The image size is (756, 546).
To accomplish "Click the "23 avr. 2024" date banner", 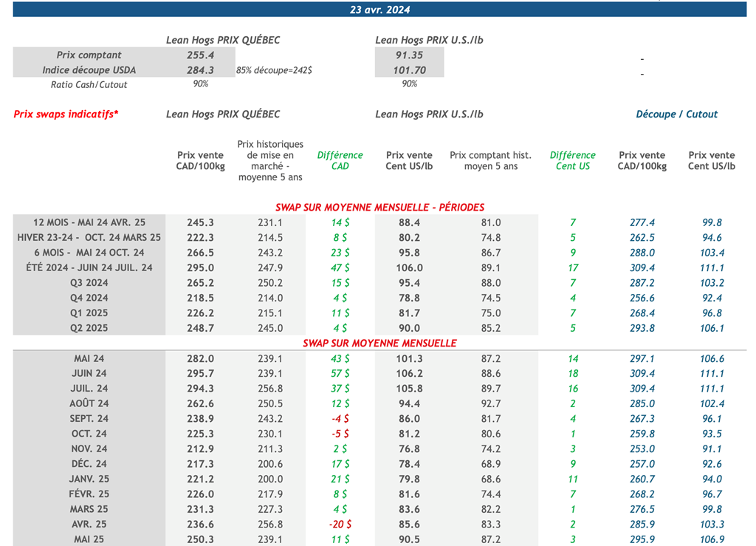I will click(x=379, y=10).
